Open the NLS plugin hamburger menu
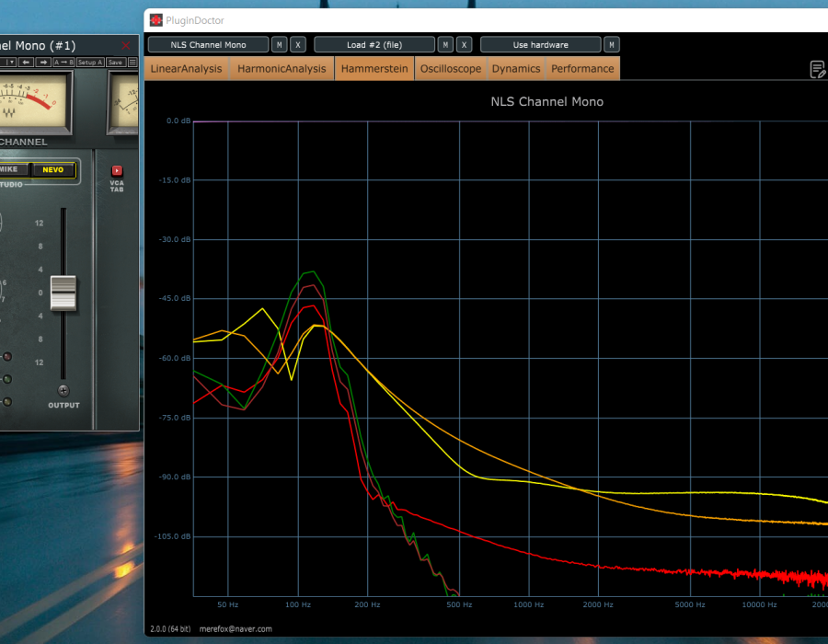 132,63
